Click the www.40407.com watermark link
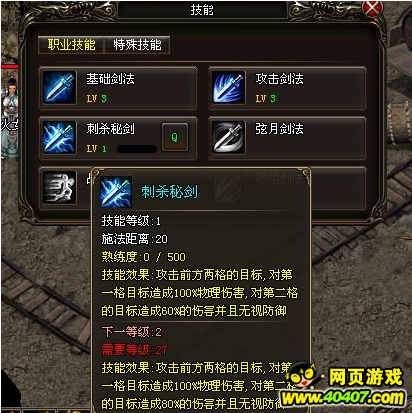The image size is (412, 413). (343, 398)
